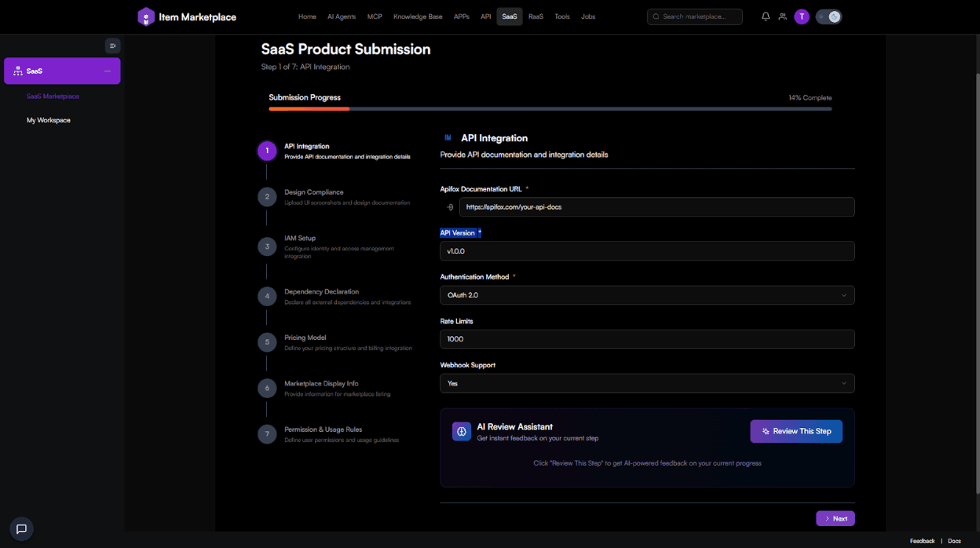The height and width of the screenshot is (548, 980).
Task: Collapse the SaaS sidebar section
Action: click(108, 71)
